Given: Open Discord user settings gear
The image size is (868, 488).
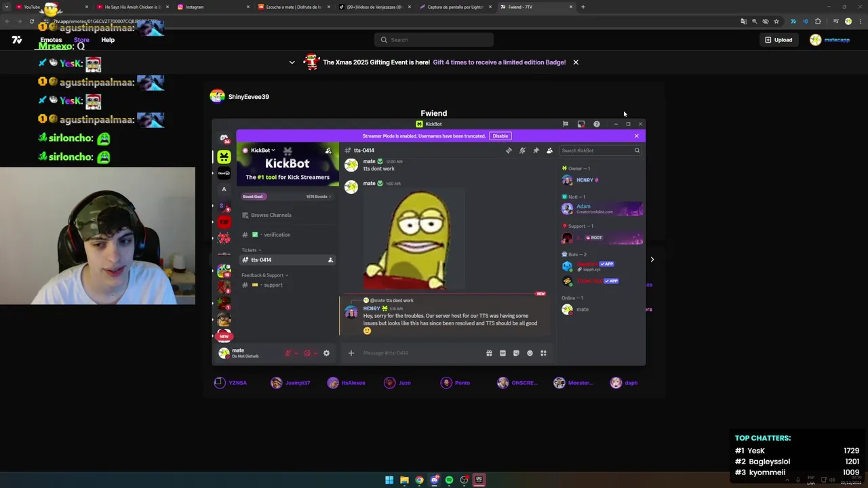Looking at the screenshot, I should [x=326, y=353].
